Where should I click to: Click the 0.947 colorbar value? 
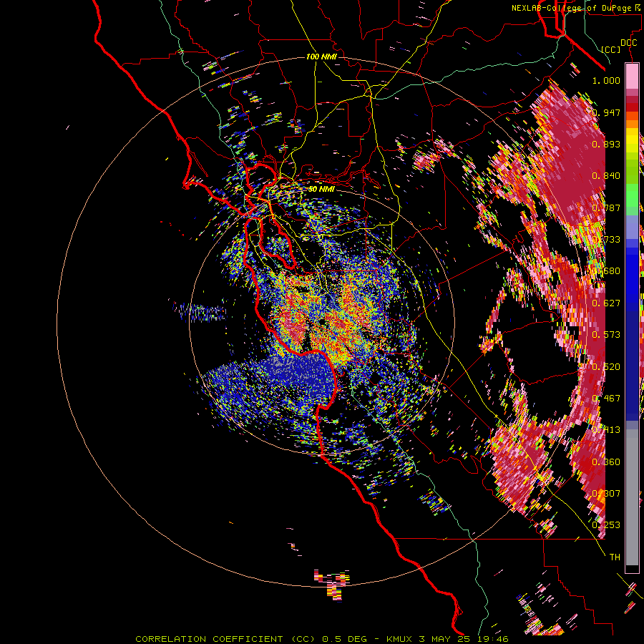[606, 112]
